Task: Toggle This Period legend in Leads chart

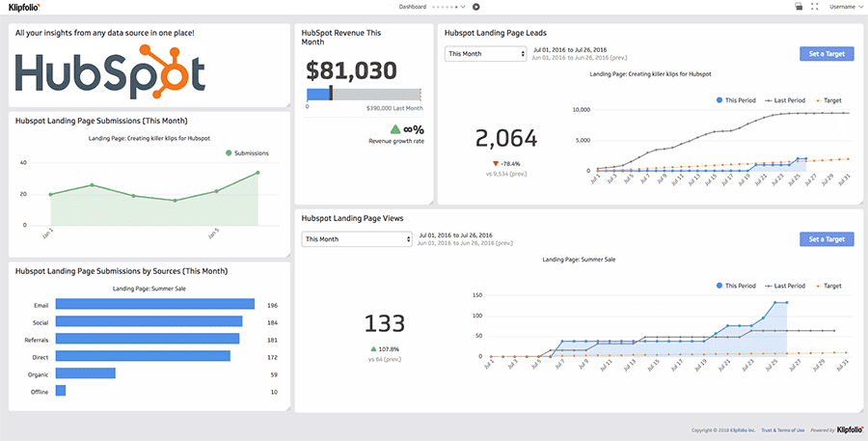Action: [736, 100]
